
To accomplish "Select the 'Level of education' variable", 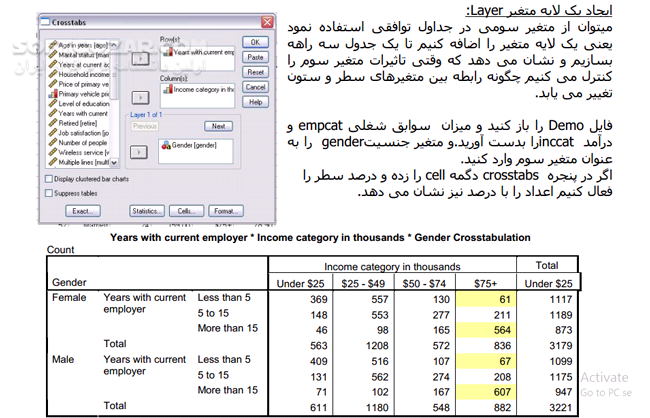I will point(79,104).
